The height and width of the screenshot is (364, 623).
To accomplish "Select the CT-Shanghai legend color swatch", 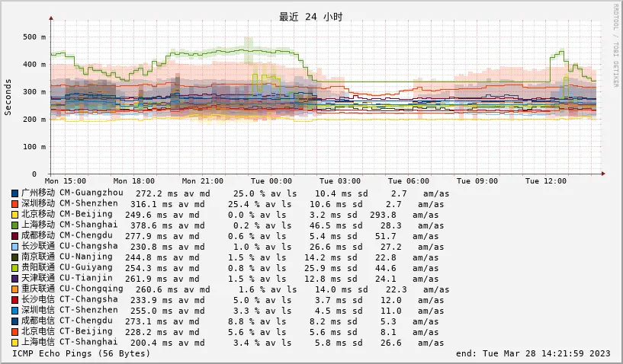I will coord(14,343).
